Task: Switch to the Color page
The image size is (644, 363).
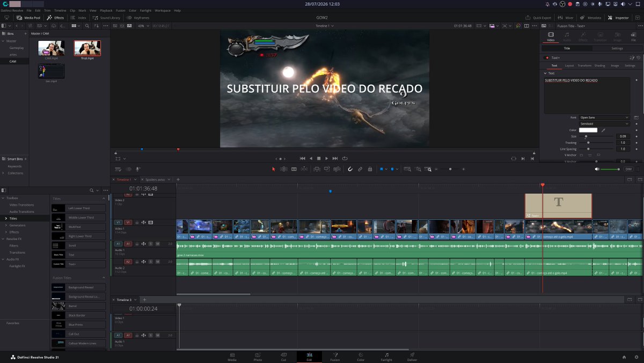Action: pyautogui.click(x=361, y=357)
